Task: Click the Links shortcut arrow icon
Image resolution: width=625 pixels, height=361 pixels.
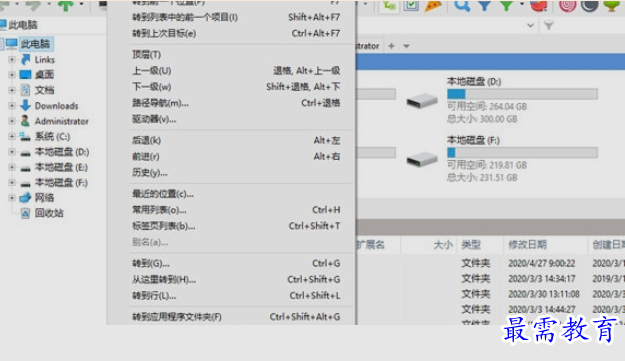Action: pyautogui.click(x=26, y=59)
